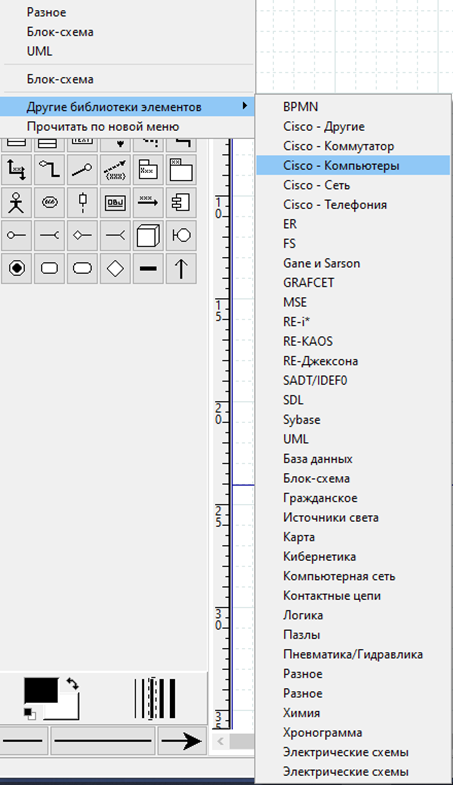Choose the UML state rounded rectangle
This screenshot has width=453, height=785.
pyautogui.click(x=50, y=268)
